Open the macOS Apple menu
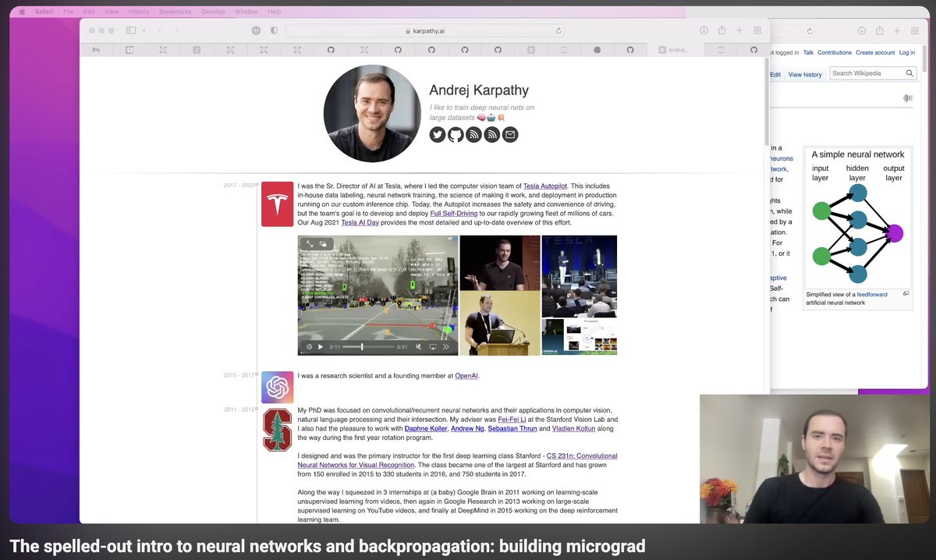 [21, 12]
